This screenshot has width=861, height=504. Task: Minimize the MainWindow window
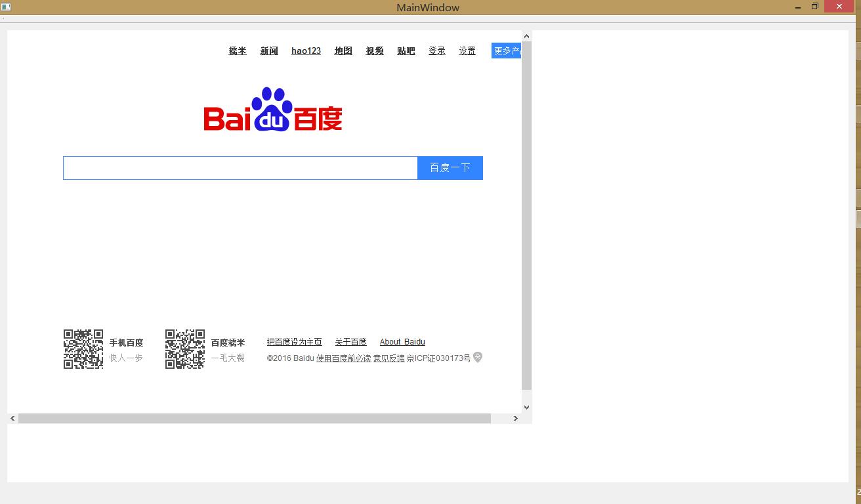click(799, 7)
